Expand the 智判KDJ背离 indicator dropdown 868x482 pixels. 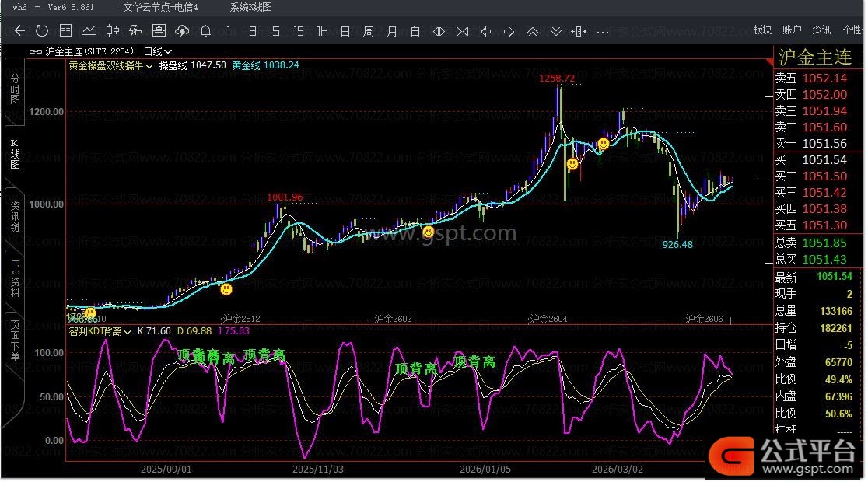[x=128, y=332]
